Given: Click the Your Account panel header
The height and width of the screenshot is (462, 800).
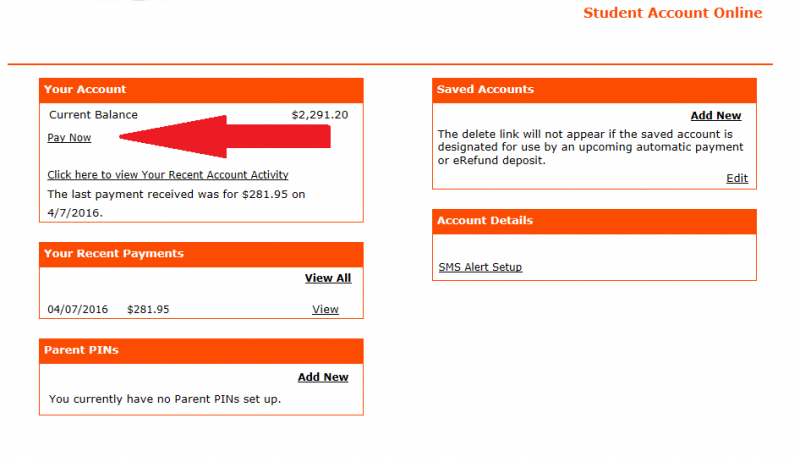Looking at the screenshot, I should 201,90.
